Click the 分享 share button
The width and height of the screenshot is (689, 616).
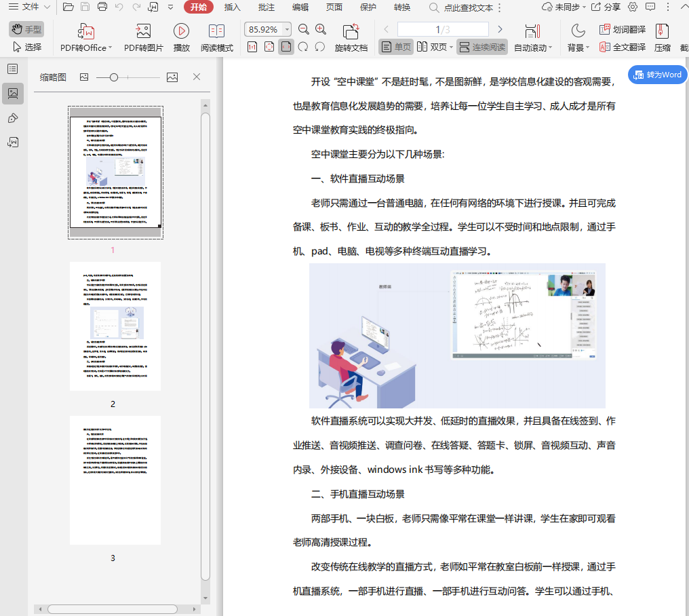point(606,7)
